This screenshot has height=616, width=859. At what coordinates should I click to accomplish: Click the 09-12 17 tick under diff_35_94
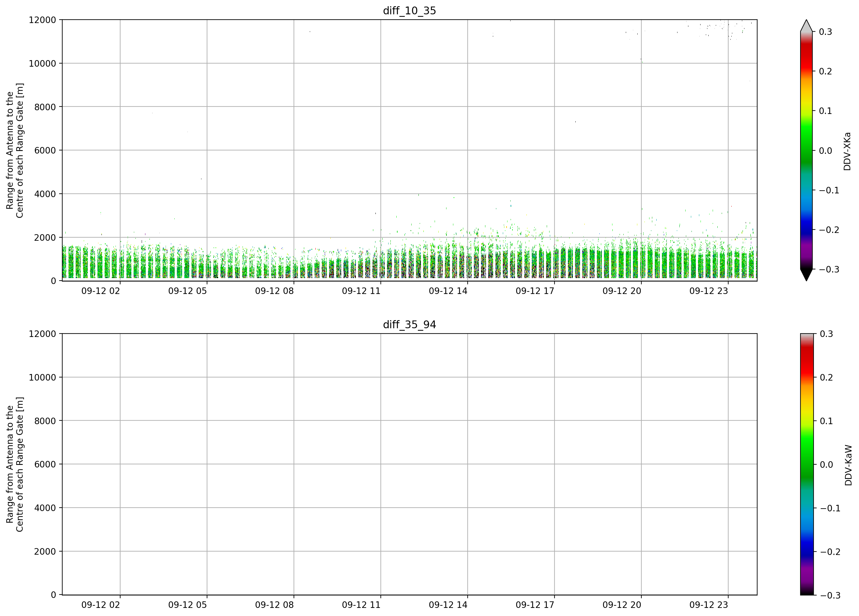535,605
